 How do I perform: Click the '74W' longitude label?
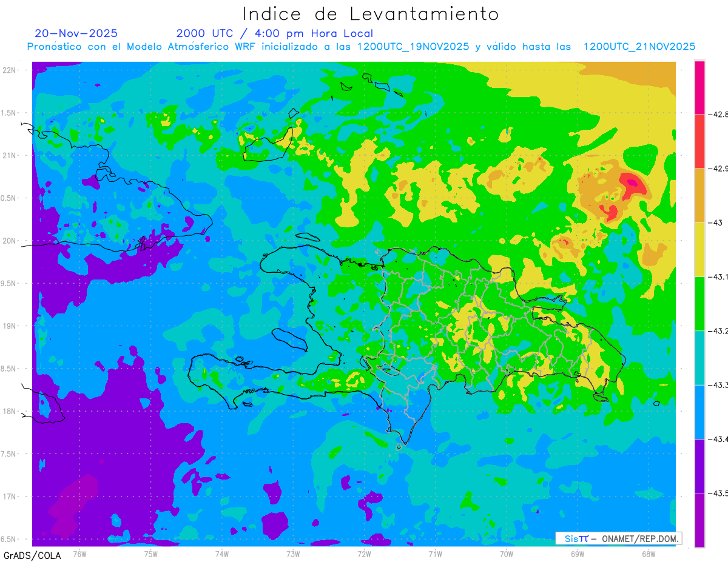click(222, 554)
